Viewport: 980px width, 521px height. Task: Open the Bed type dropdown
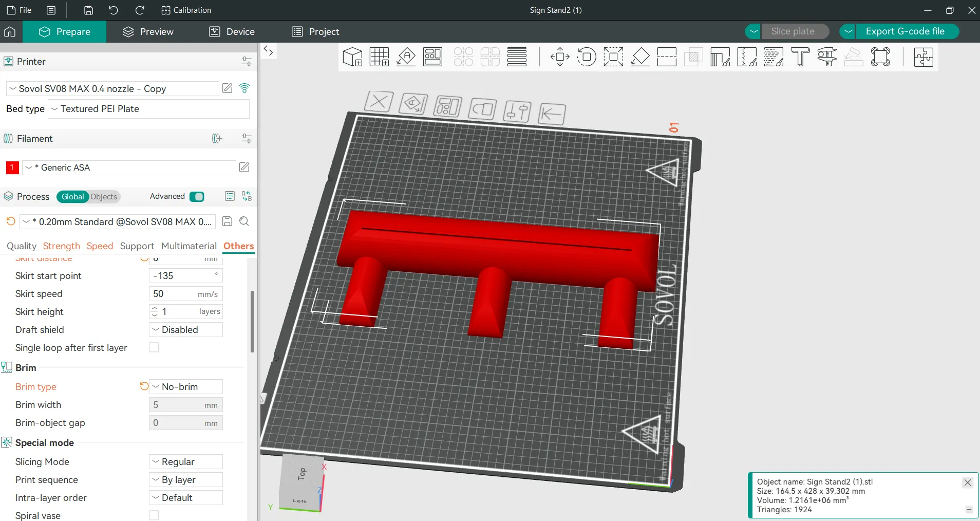[148, 109]
